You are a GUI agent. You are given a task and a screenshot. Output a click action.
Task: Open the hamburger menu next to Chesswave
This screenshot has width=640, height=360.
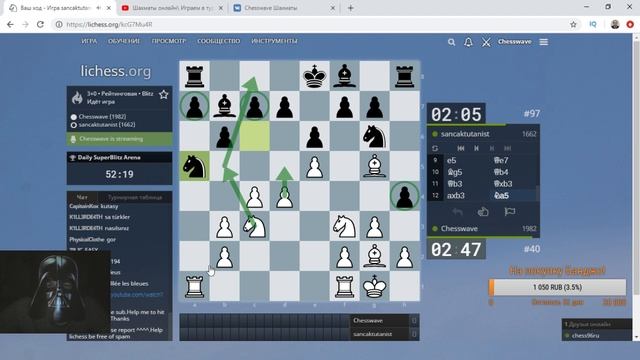[544, 42]
